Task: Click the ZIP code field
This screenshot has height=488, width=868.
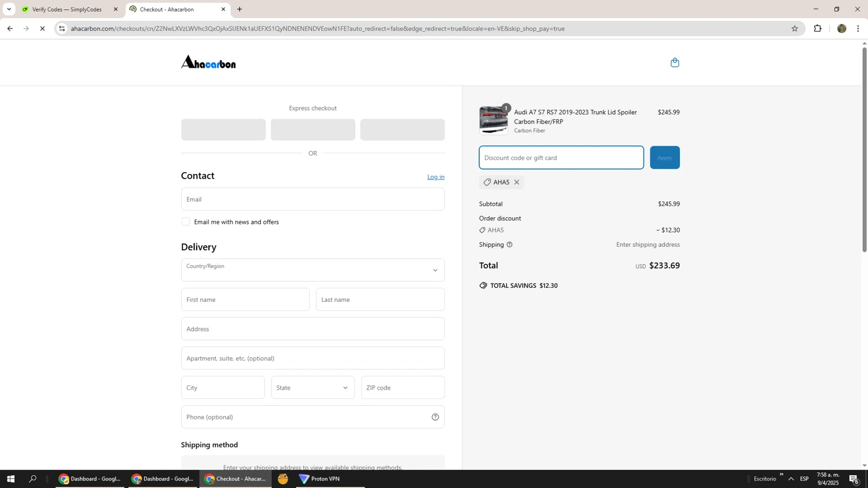Action: coord(403,387)
